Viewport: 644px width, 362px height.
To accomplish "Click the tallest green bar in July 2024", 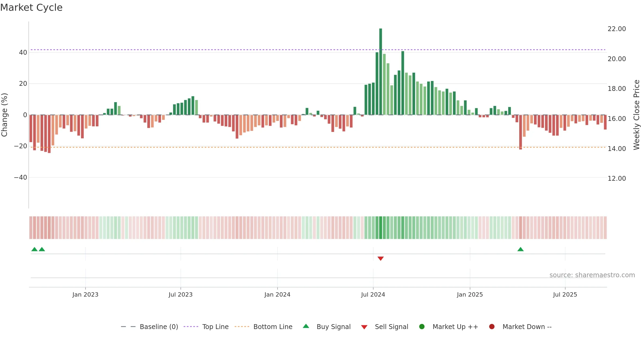I will click(380, 72).
